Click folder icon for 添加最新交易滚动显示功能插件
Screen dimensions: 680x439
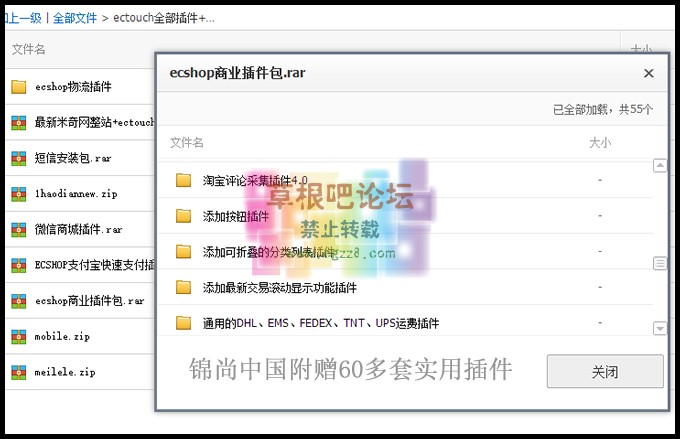[183, 287]
